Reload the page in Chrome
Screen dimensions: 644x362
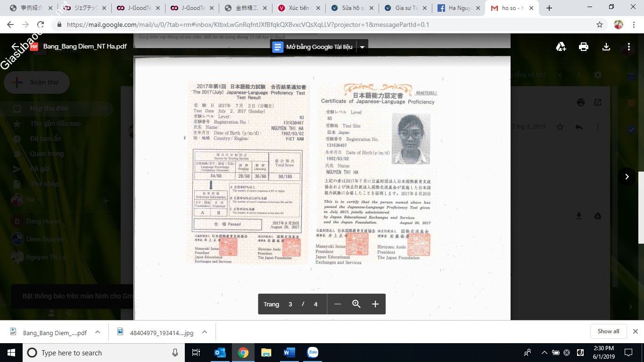click(41, 25)
